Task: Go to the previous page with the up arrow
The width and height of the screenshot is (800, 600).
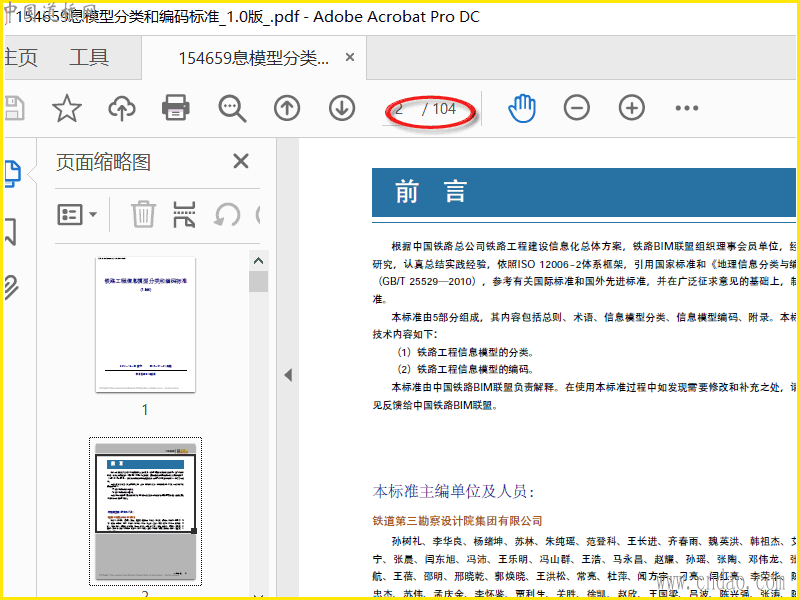Action: coord(287,108)
